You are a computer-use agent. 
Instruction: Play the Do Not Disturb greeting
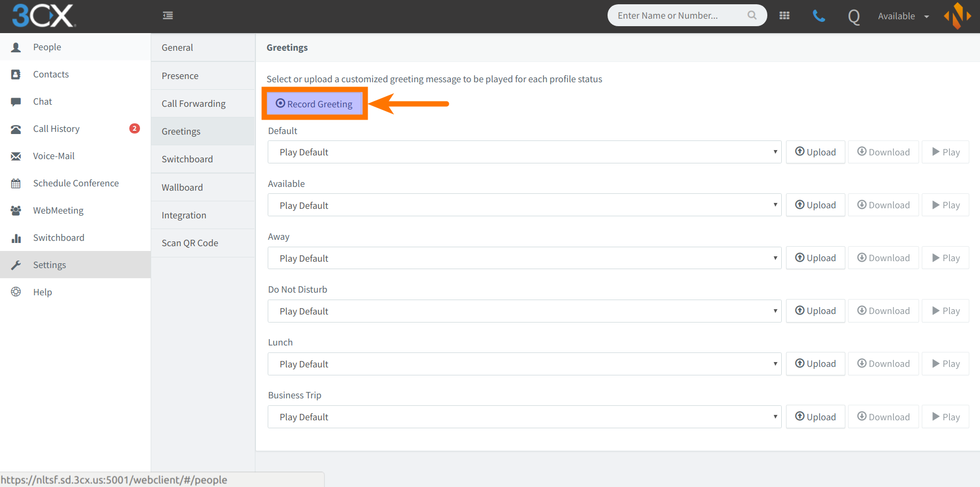click(x=946, y=311)
